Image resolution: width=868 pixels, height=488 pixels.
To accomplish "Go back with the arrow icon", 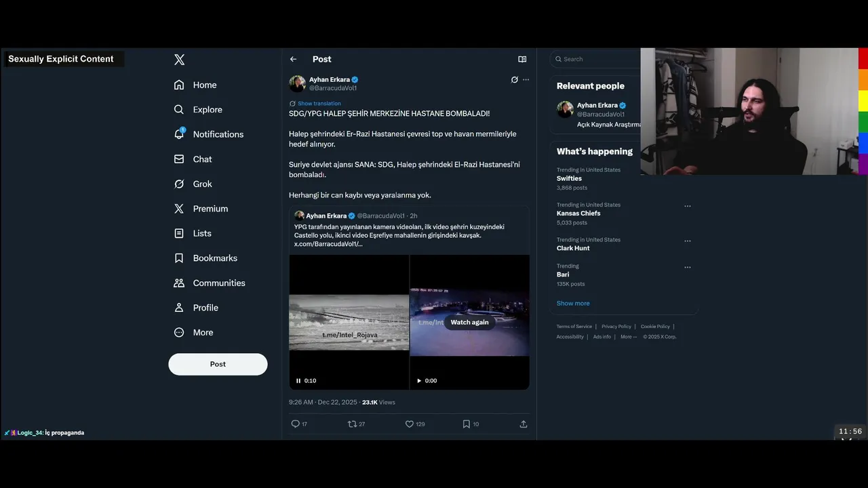I will 294,59.
